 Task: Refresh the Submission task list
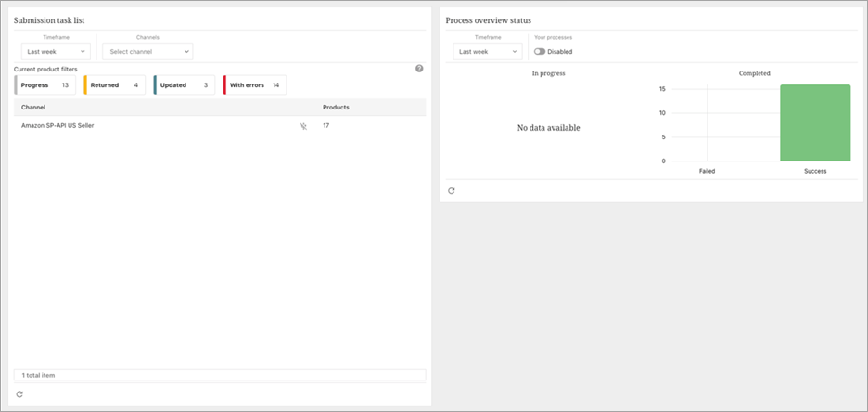tap(19, 394)
